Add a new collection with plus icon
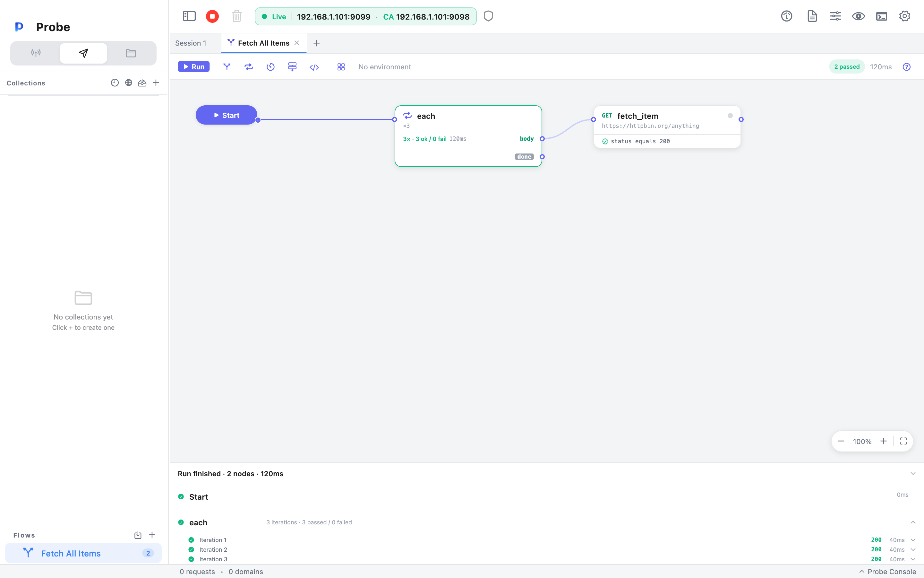This screenshot has width=924, height=578. (x=156, y=83)
